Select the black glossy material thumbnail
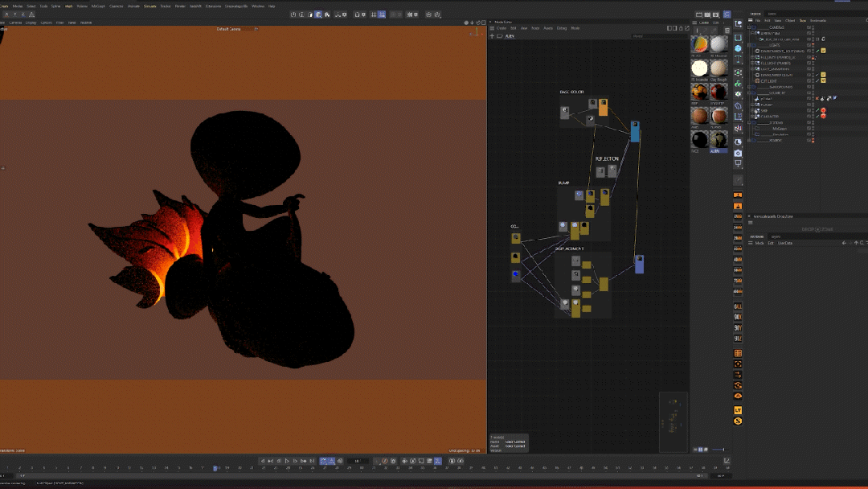This screenshot has height=489, width=868. point(699,139)
